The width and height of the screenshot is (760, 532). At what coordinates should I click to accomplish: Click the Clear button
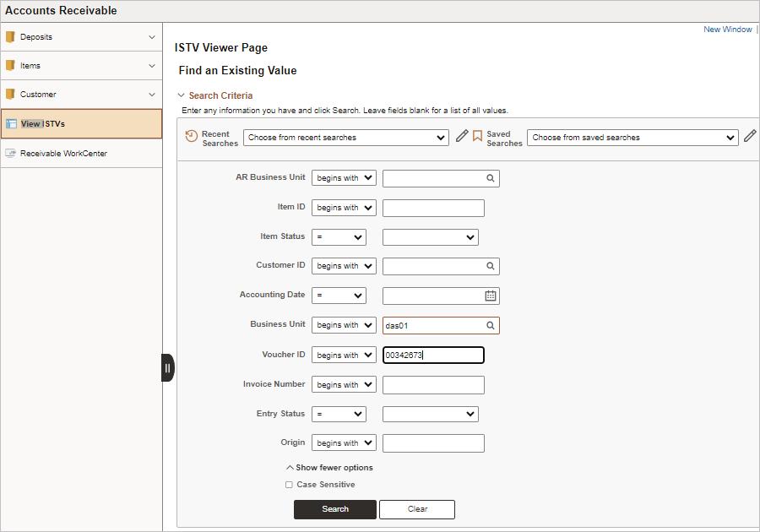pos(417,509)
